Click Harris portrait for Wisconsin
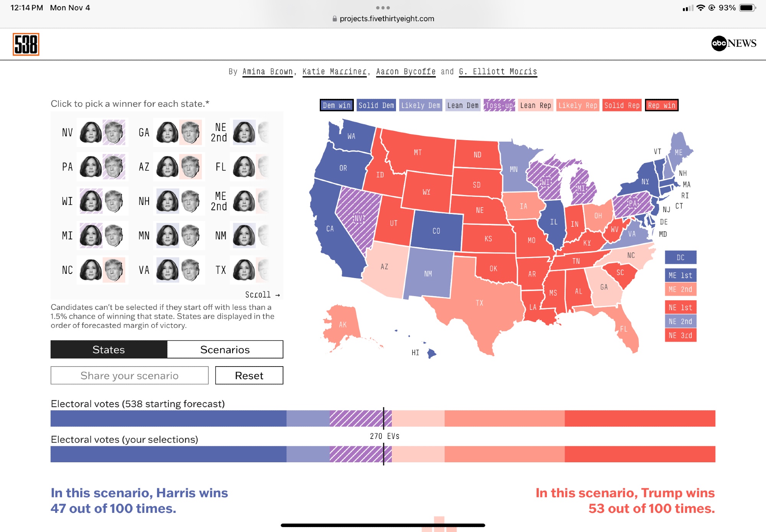This screenshot has width=766, height=532. pos(91,201)
